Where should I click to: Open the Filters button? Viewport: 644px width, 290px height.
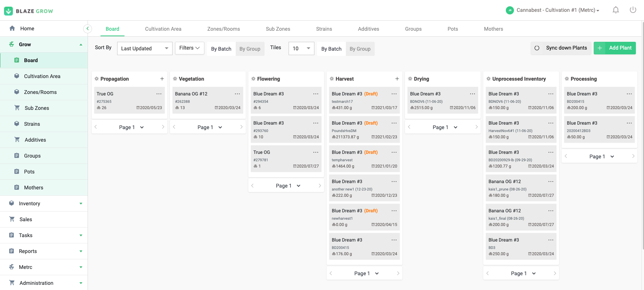coord(189,48)
